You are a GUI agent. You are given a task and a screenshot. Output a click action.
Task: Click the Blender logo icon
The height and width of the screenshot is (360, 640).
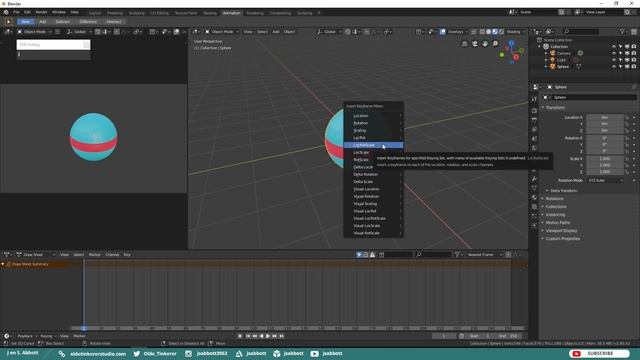(x=6, y=13)
